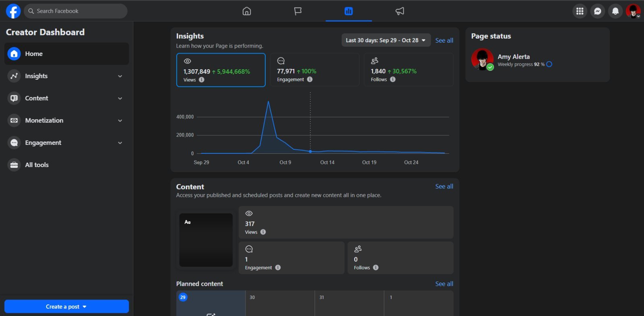
Task: Open the Create a post dropdown button
Action: tap(67, 307)
